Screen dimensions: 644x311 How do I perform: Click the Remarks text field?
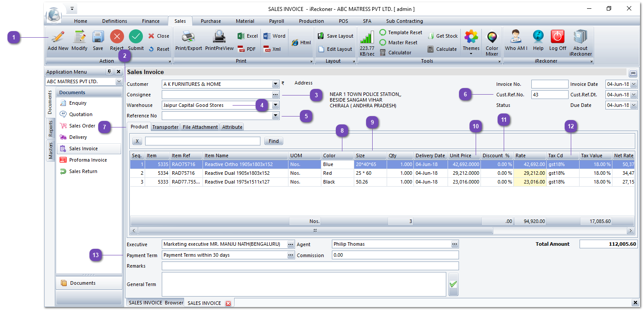[310, 266]
